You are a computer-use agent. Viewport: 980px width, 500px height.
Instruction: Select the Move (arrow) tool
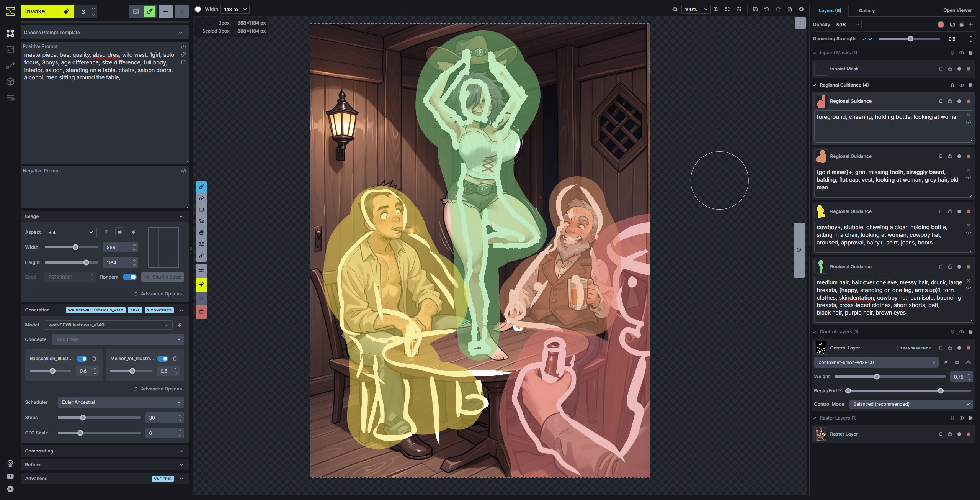[x=201, y=221]
